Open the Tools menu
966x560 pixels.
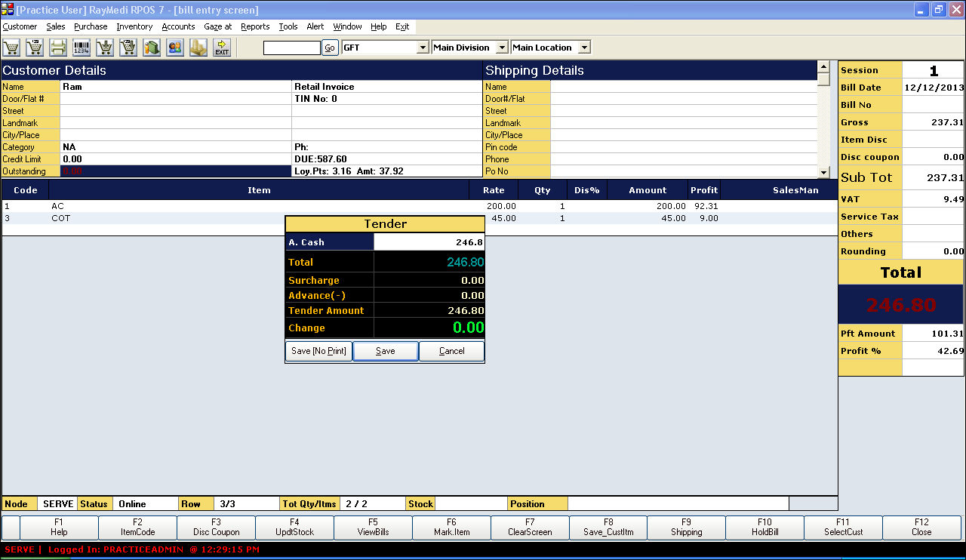[288, 26]
